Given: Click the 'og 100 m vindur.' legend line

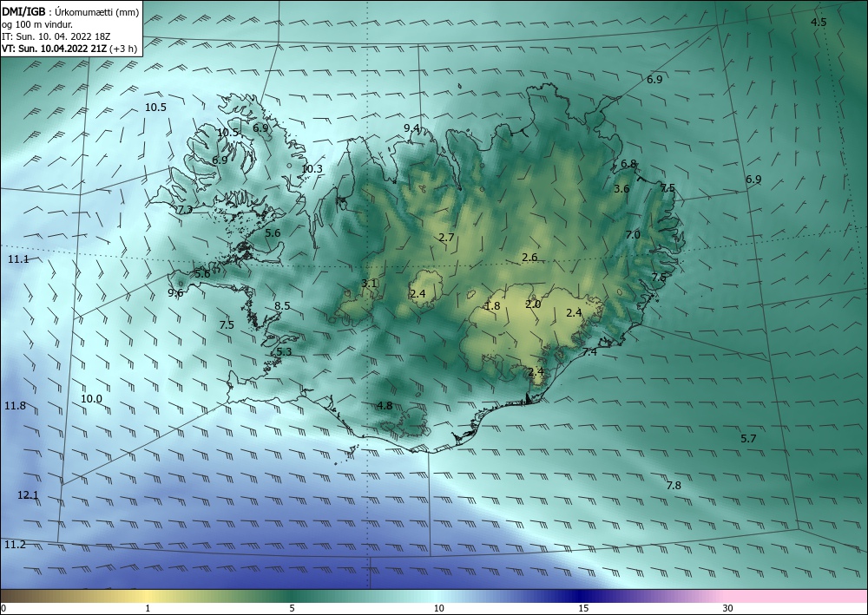Looking at the screenshot, I should [37, 24].
